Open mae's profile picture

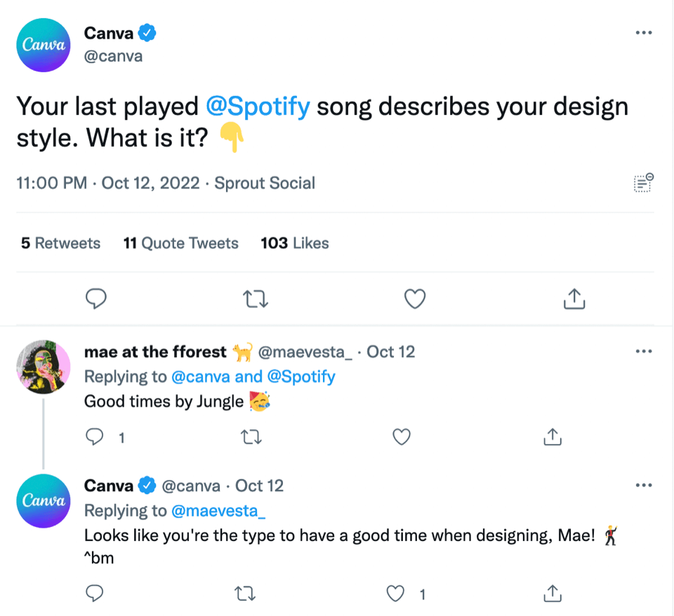43,367
